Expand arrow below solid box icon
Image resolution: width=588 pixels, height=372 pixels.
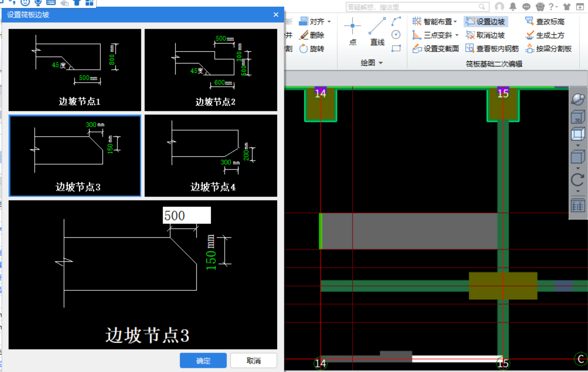coord(578,168)
